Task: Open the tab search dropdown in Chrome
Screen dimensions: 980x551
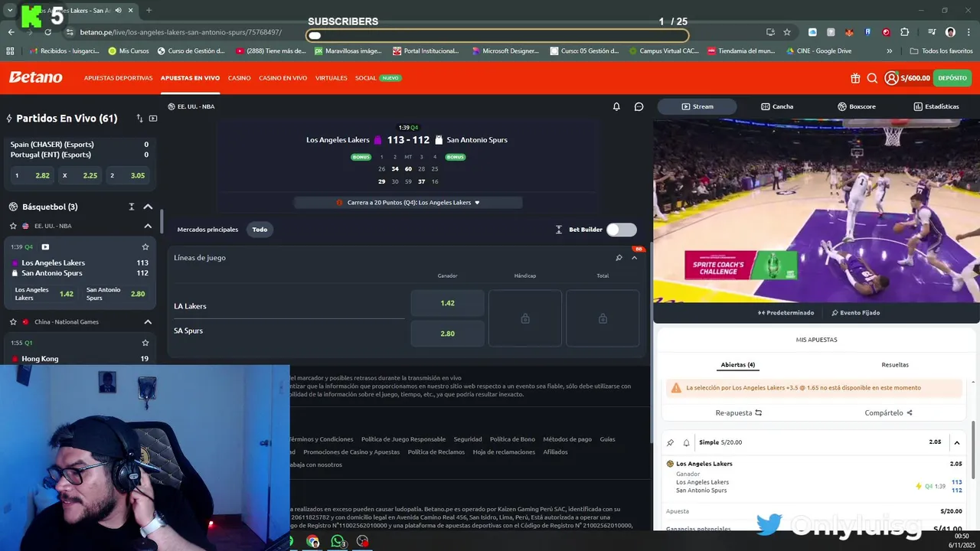Action: point(10,11)
